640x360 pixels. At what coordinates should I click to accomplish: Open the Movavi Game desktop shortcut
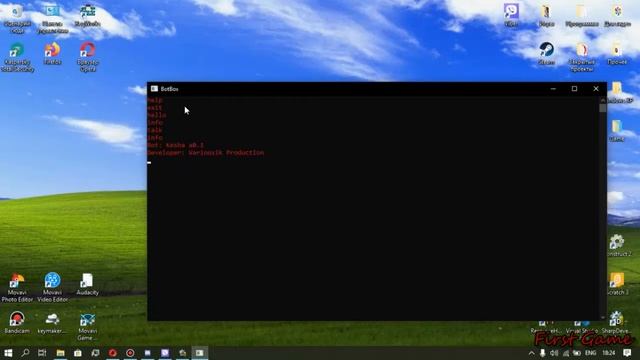point(87,327)
